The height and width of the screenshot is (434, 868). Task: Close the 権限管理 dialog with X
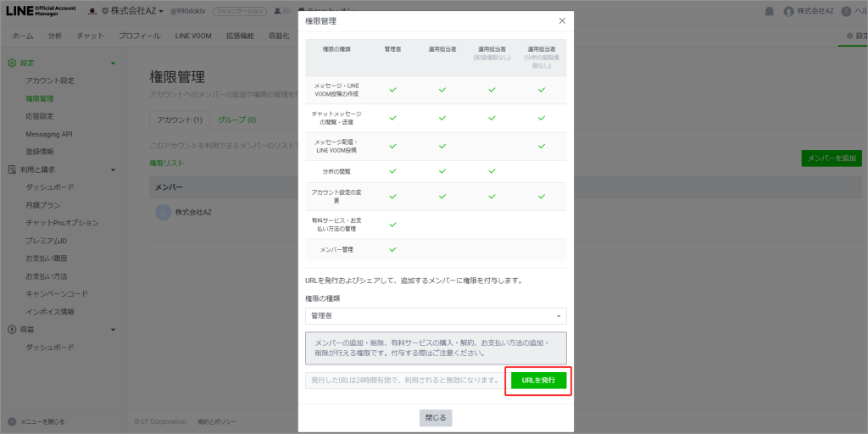coord(562,20)
